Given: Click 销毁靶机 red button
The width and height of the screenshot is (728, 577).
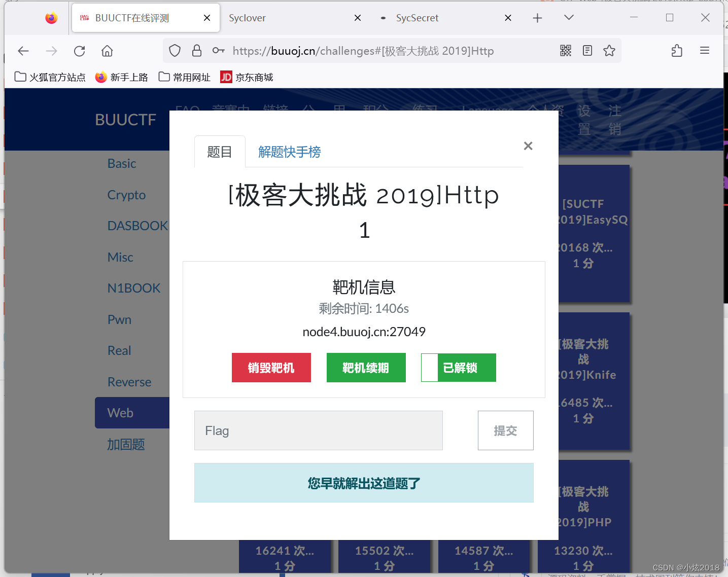Looking at the screenshot, I should (x=271, y=368).
